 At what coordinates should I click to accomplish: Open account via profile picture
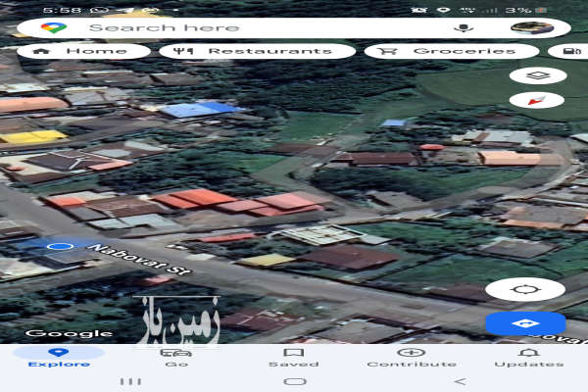point(532,27)
